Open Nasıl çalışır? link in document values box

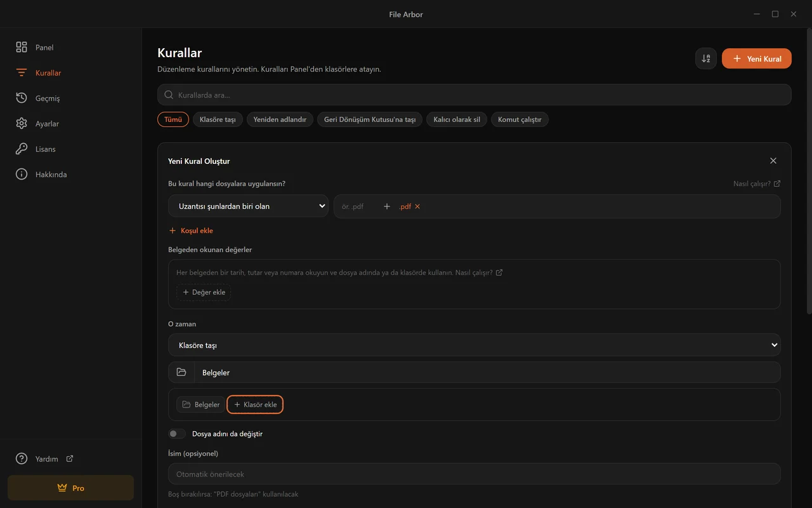pos(479,272)
